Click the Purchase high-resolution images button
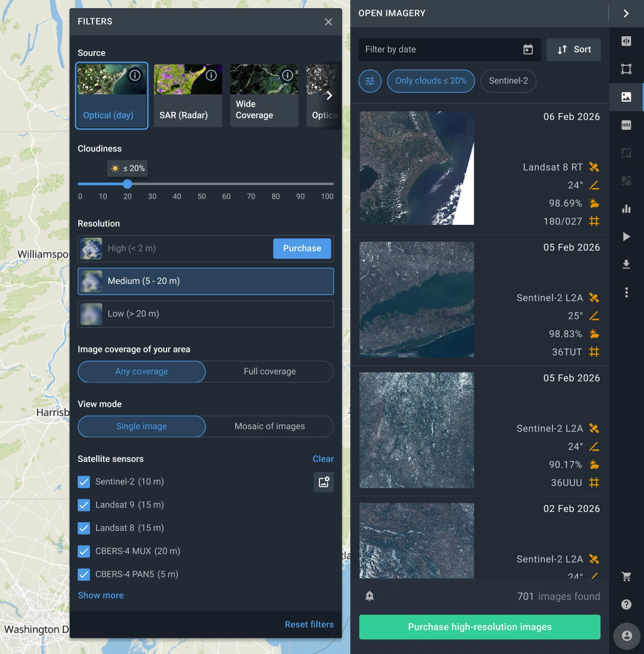The width and height of the screenshot is (644, 654). click(479, 627)
